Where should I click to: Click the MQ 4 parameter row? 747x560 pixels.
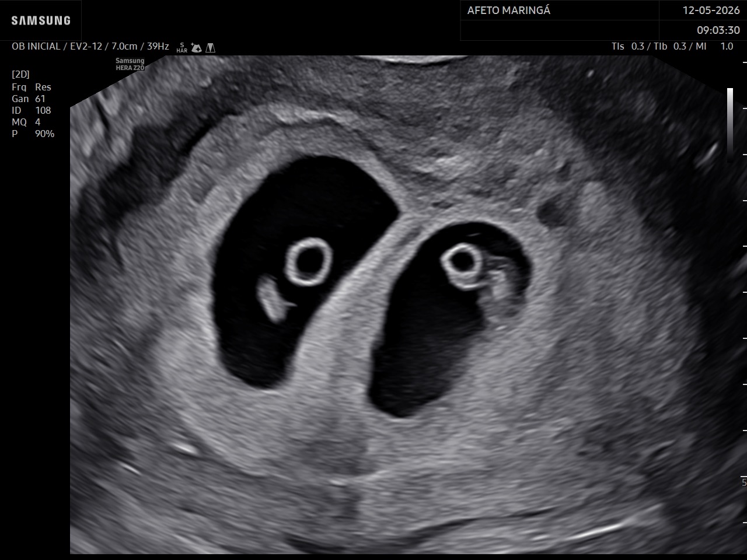click(26, 122)
